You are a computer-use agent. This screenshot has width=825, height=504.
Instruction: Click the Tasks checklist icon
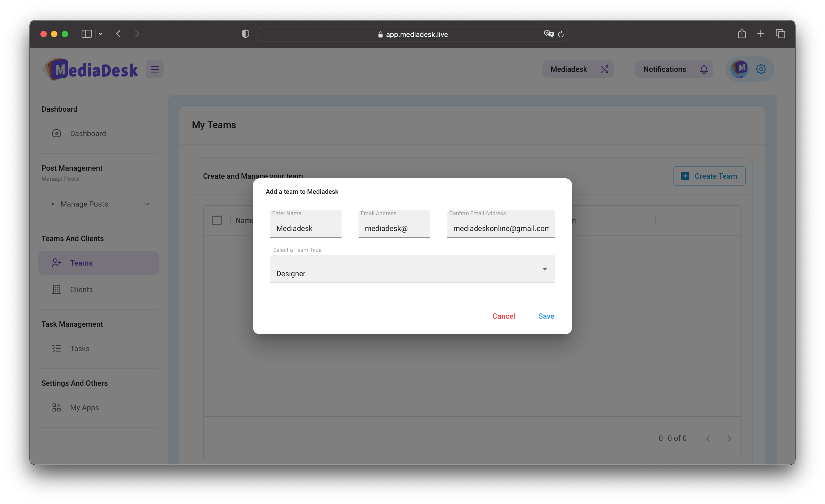(57, 348)
